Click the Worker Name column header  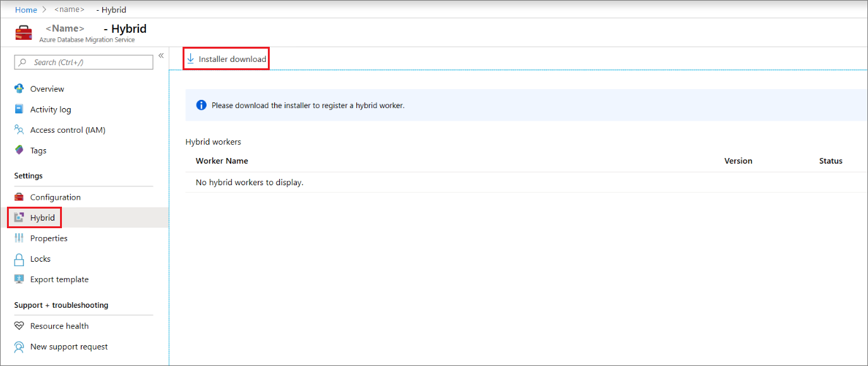[222, 161]
